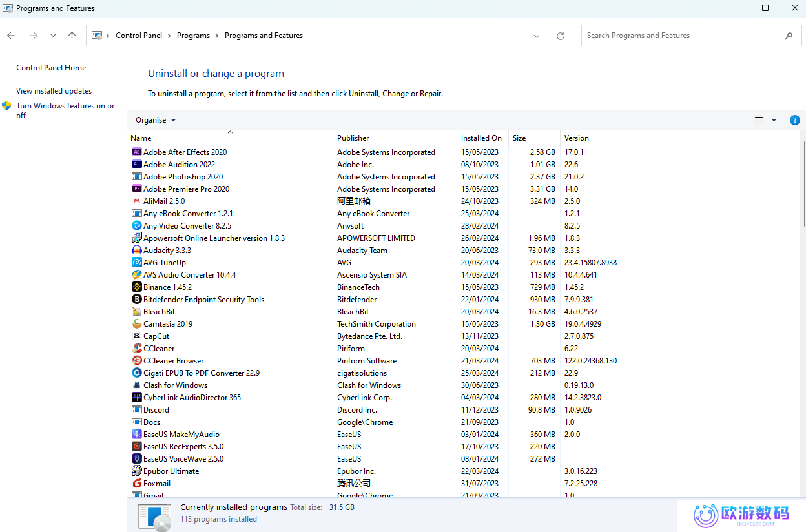Expand the address bar history dropdown
Image resolution: width=806 pixels, height=532 pixels.
pyautogui.click(x=537, y=36)
